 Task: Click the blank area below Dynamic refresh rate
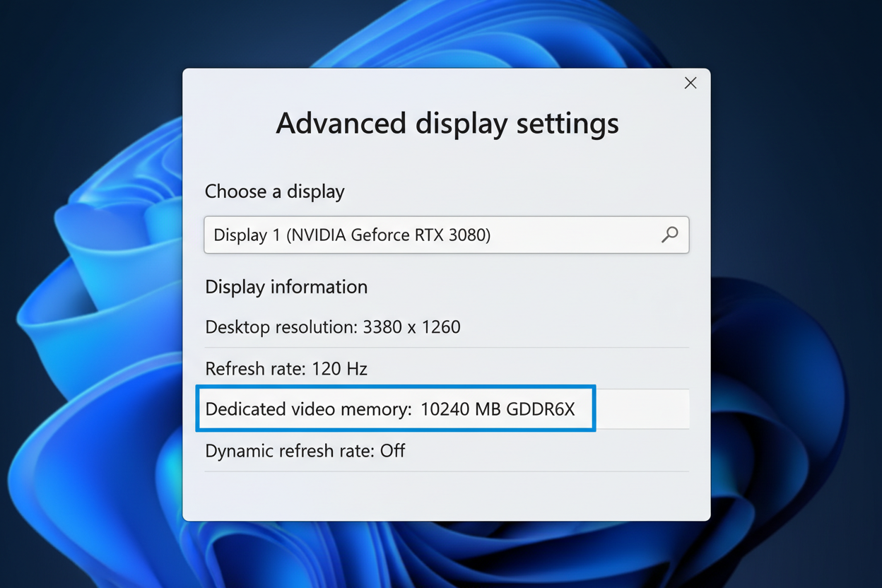point(447,495)
